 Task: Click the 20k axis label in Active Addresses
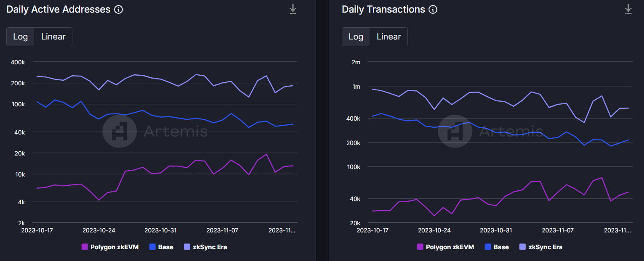(x=20, y=153)
